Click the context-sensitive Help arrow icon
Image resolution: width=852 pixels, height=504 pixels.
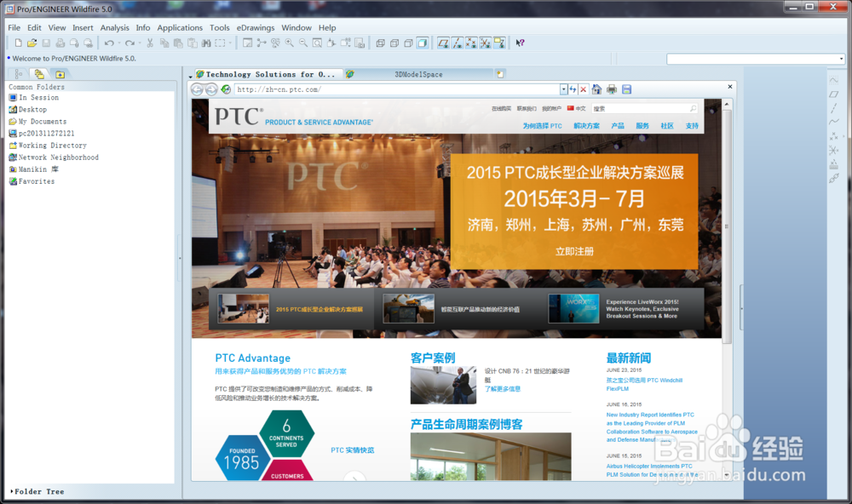(x=520, y=43)
